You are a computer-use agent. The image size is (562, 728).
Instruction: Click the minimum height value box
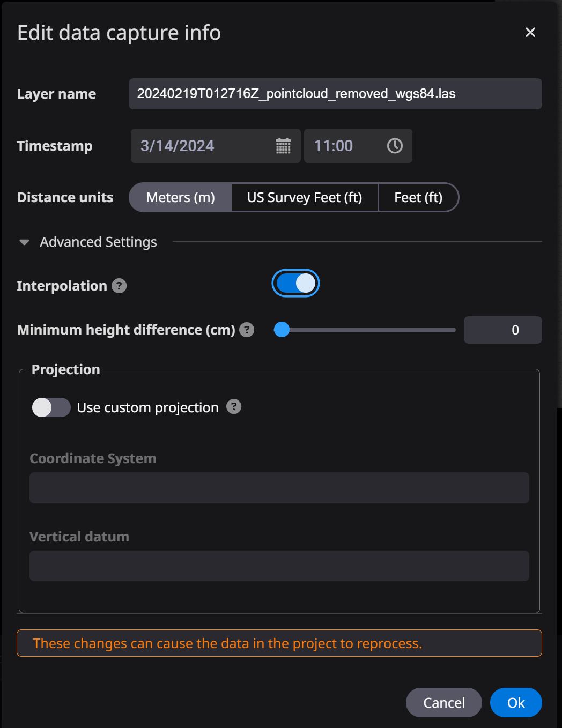click(x=503, y=330)
